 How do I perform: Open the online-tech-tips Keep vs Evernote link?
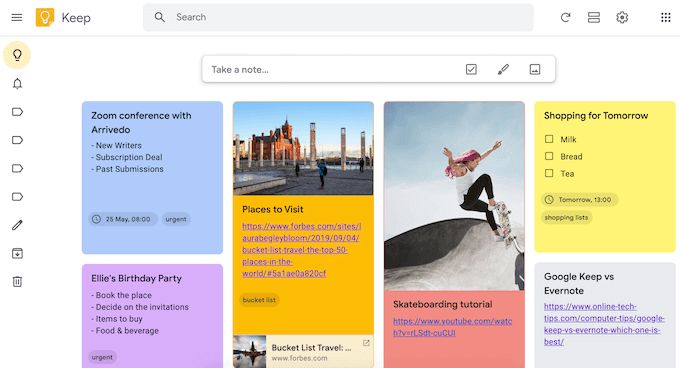tap(604, 324)
